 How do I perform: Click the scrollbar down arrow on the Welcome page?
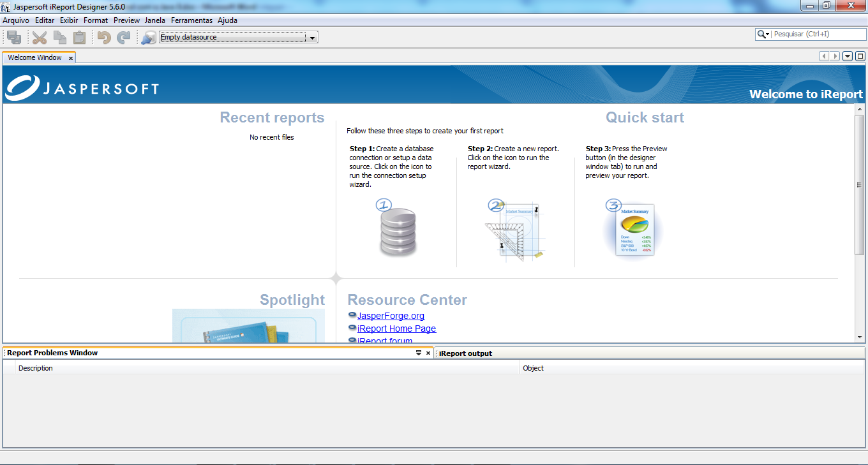tap(859, 337)
